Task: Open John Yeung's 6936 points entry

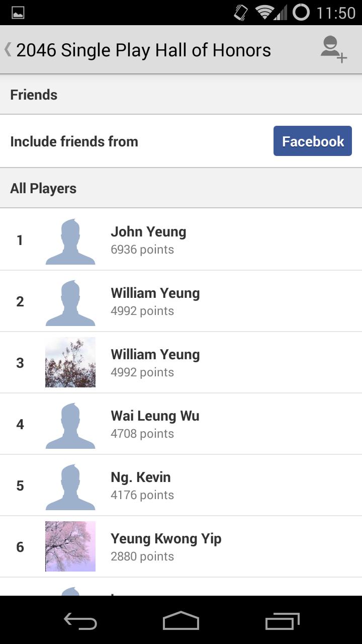Action: coord(142,250)
